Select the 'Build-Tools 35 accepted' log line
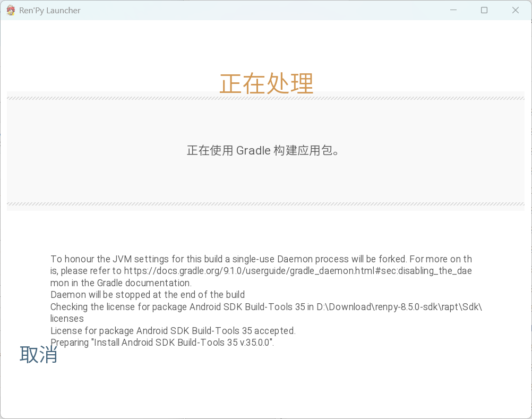This screenshot has width=532, height=419. point(173,331)
